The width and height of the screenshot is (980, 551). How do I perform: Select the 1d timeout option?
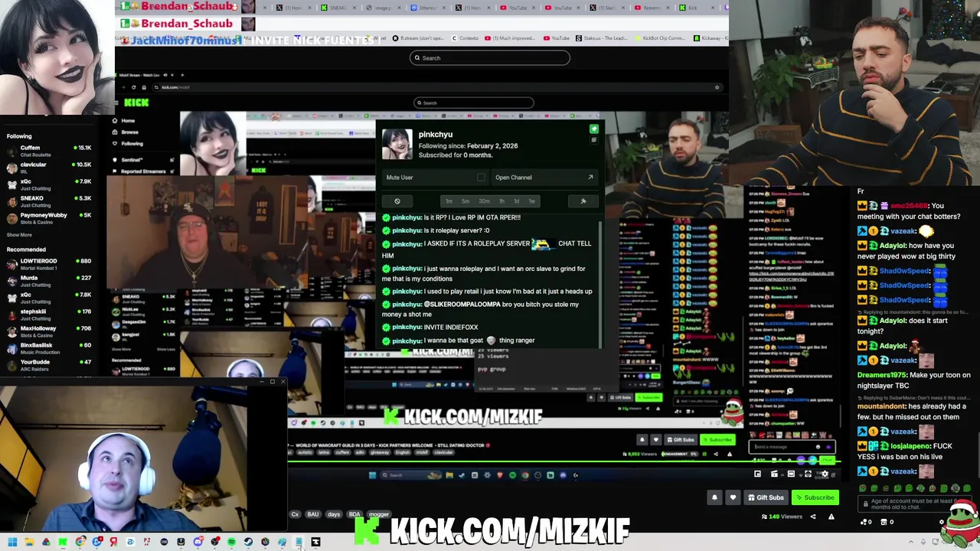516,201
